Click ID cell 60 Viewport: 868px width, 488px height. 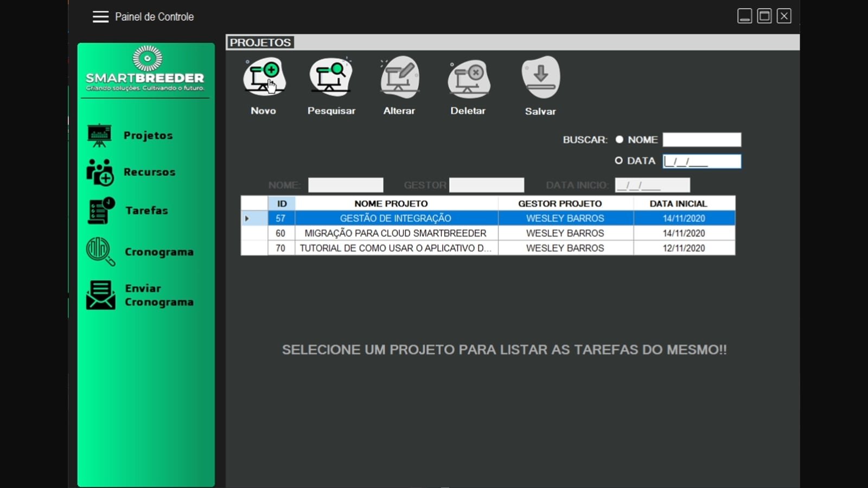coord(281,233)
